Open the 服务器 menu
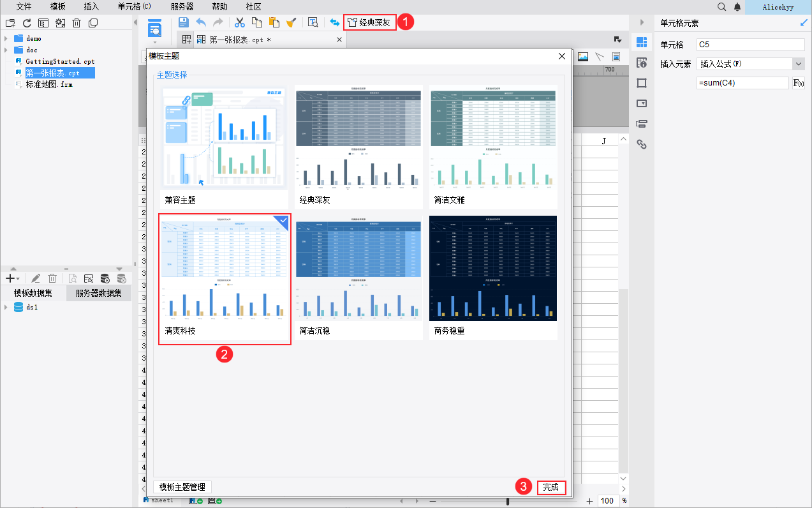The image size is (812, 508). tap(182, 6)
